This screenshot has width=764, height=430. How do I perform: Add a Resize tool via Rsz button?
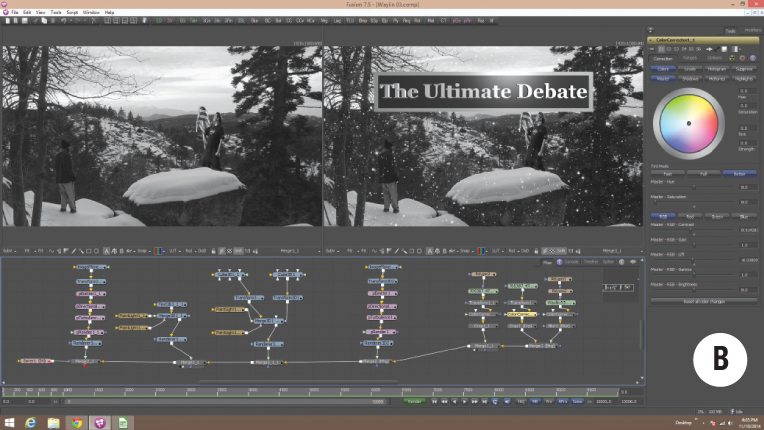(x=481, y=21)
